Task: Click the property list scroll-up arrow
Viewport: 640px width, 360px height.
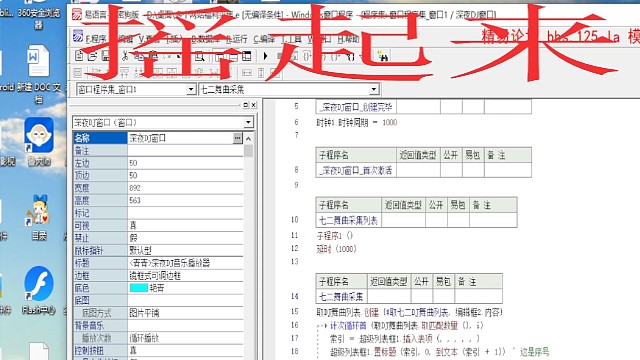Action: point(248,139)
